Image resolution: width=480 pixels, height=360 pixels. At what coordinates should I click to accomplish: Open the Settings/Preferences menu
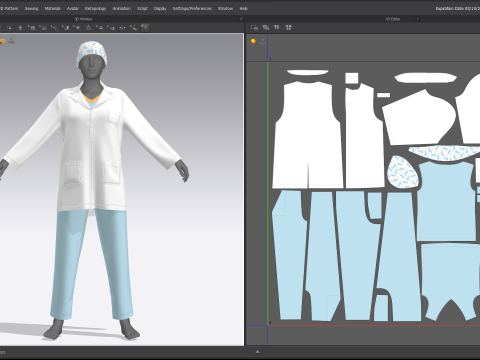coord(192,8)
